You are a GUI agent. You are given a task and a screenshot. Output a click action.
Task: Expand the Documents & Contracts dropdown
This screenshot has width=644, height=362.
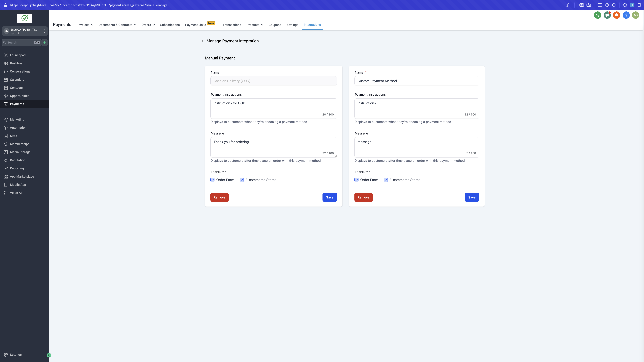pos(117,25)
